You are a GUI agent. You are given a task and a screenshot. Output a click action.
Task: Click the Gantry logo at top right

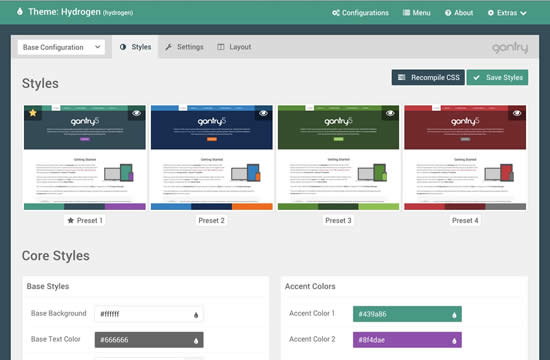[x=510, y=48]
